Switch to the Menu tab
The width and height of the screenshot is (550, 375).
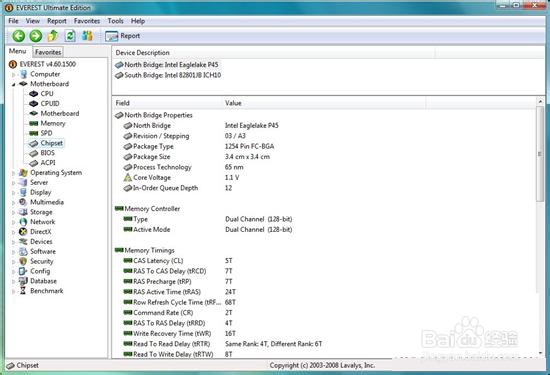[x=18, y=51]
